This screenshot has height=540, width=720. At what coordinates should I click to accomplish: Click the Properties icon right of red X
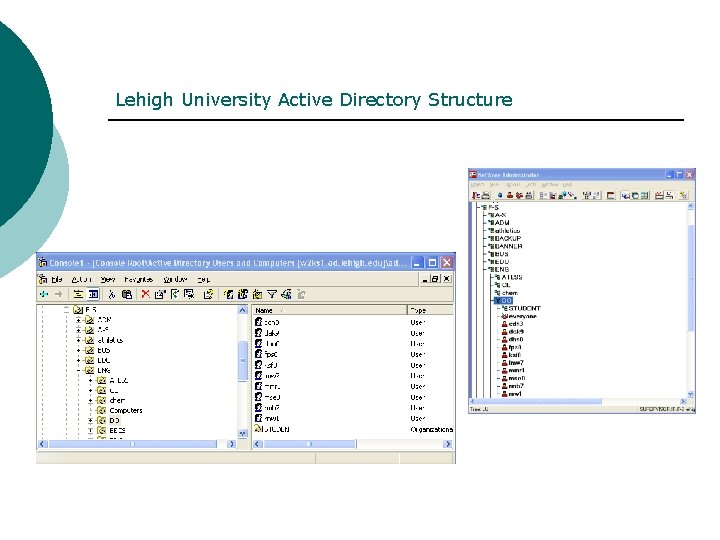(159, 294)
